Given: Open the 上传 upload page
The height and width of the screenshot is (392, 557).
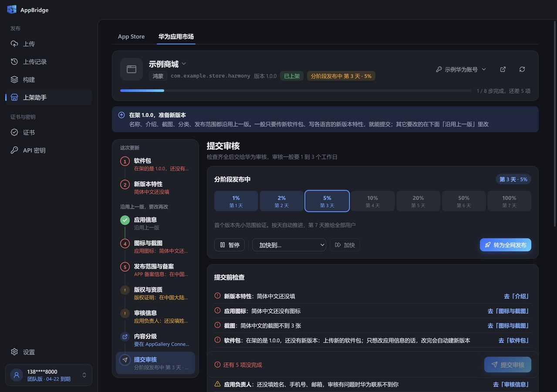Looking at the screenshot, I should coord(49,44).
